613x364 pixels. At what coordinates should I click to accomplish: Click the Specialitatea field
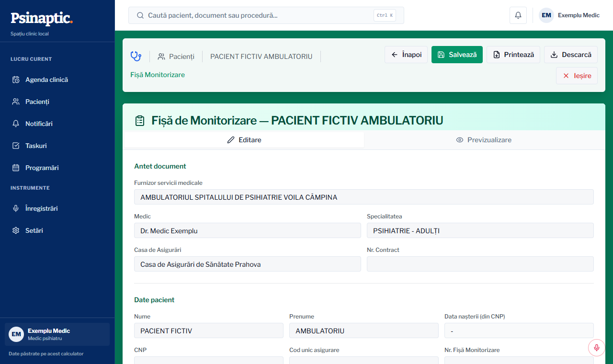[480, 230]
